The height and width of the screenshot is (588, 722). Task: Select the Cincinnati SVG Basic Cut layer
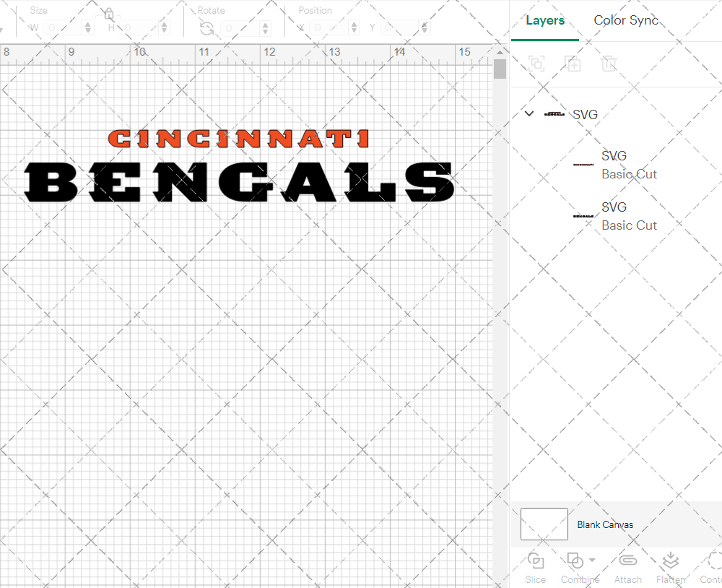pos(628,165)
